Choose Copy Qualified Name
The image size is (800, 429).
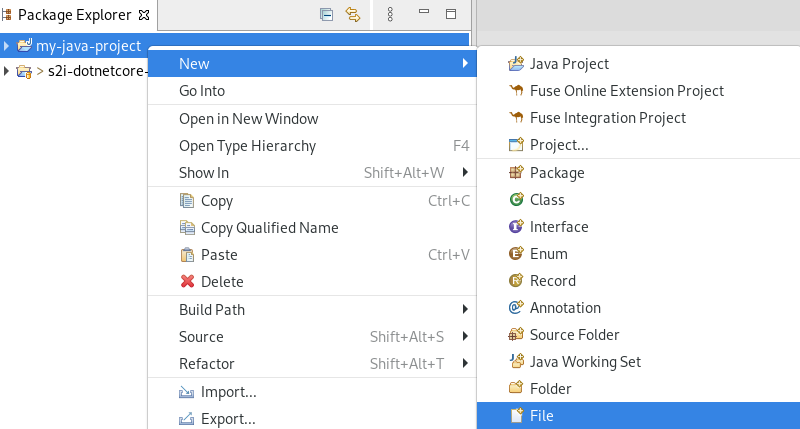point(269,228)
